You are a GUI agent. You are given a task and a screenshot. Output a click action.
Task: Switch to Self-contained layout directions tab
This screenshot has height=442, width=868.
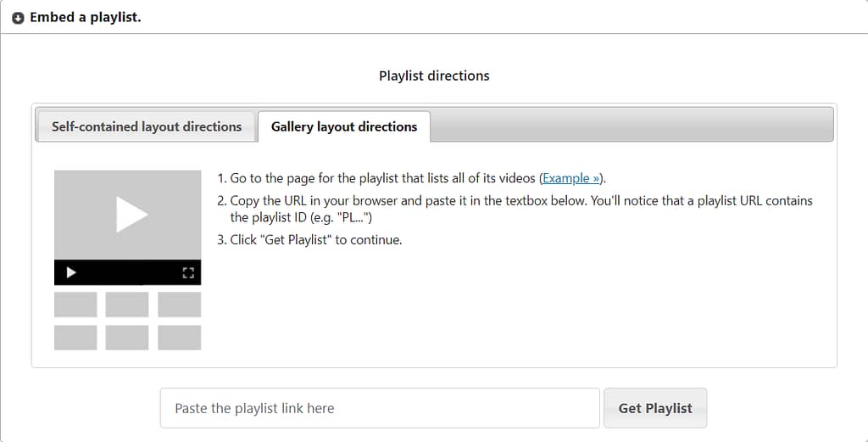point(147,126)
